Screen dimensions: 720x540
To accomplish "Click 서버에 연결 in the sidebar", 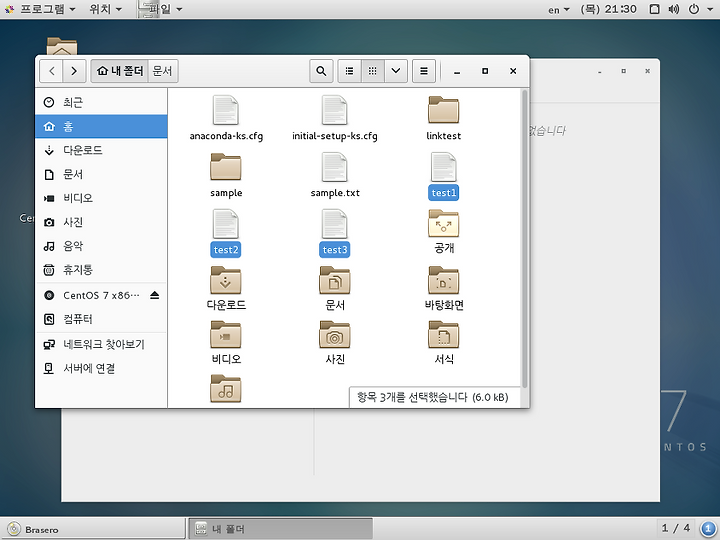I will tap(101, 368).
